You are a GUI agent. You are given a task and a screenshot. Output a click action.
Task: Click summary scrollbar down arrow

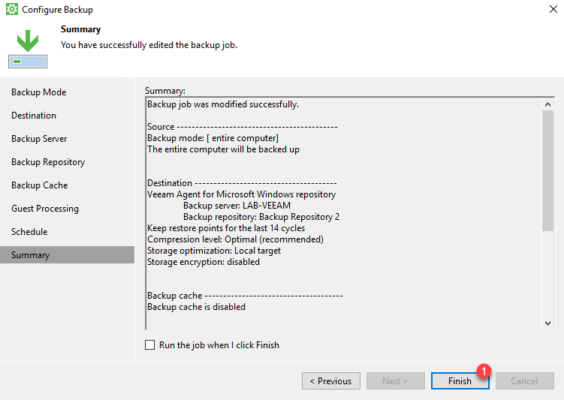(x=547, y=323)
